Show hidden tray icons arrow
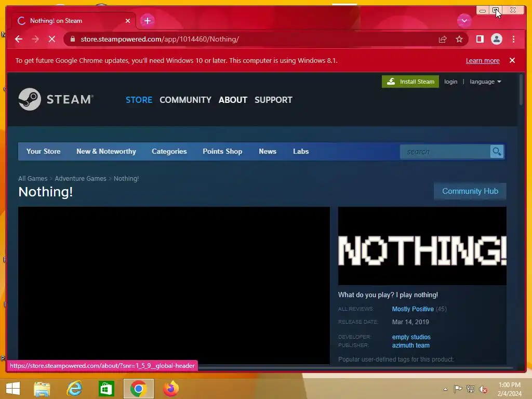This screenshot has width=532, height=399. tap(445, 389)
